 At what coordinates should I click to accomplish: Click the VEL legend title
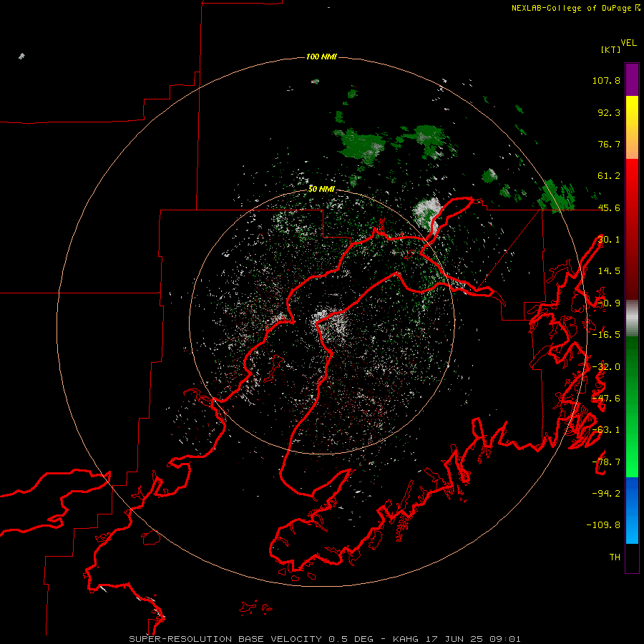(628, 43)
